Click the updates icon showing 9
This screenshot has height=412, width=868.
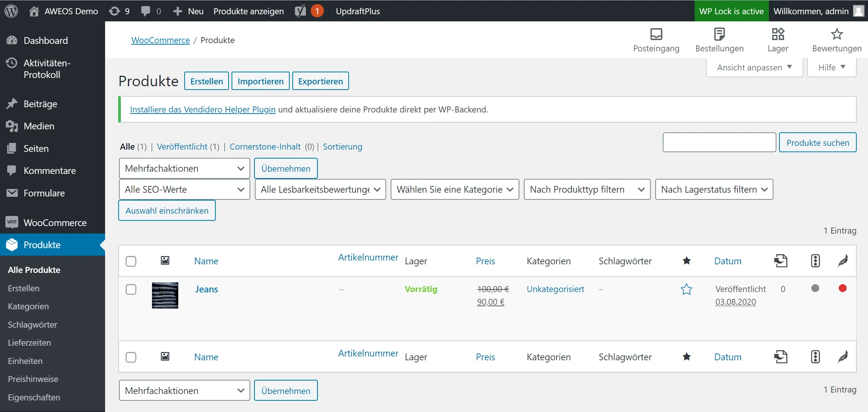point(119,11)
